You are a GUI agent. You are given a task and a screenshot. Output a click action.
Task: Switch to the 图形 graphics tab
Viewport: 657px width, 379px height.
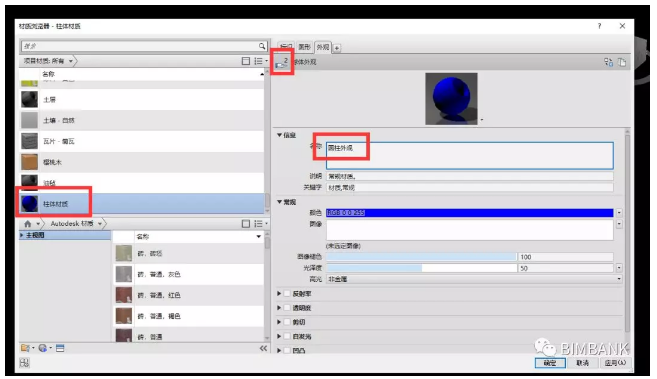click(305, 47)
